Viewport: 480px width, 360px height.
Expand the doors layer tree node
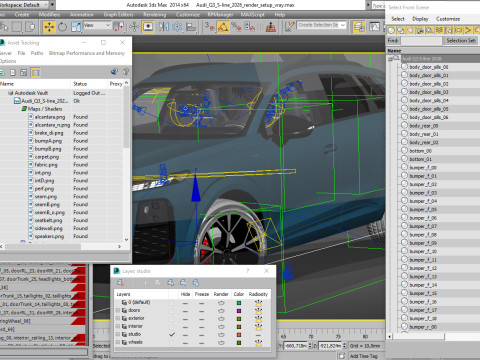[x=118, y=310]
